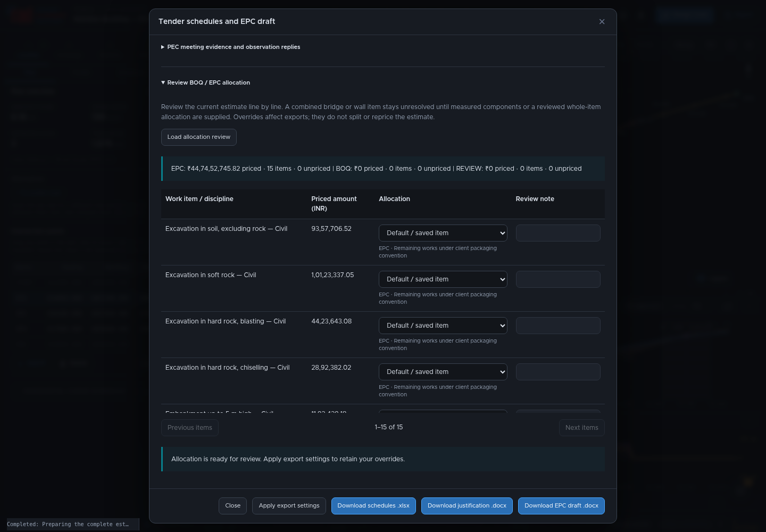The image size is (766, 532).
Task: Click review note field for Excavation in soft rock
Action: 558,279
